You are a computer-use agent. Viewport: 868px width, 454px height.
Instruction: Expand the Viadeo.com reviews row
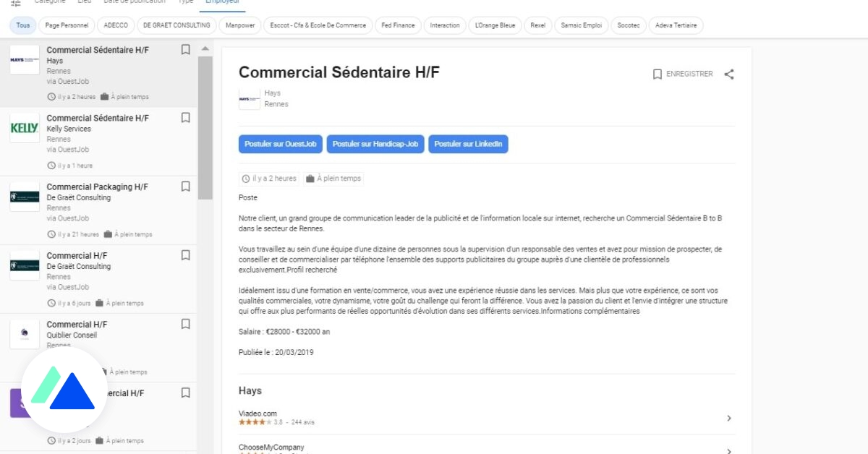tap(728, 418)
